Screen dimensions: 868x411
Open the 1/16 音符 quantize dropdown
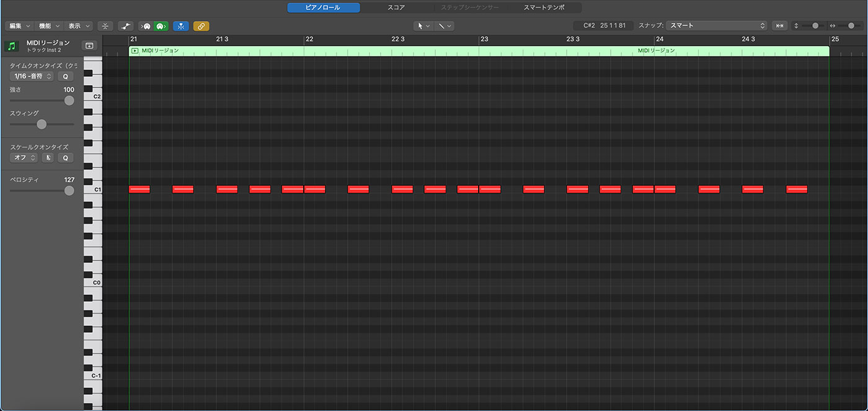coord(32,76)
